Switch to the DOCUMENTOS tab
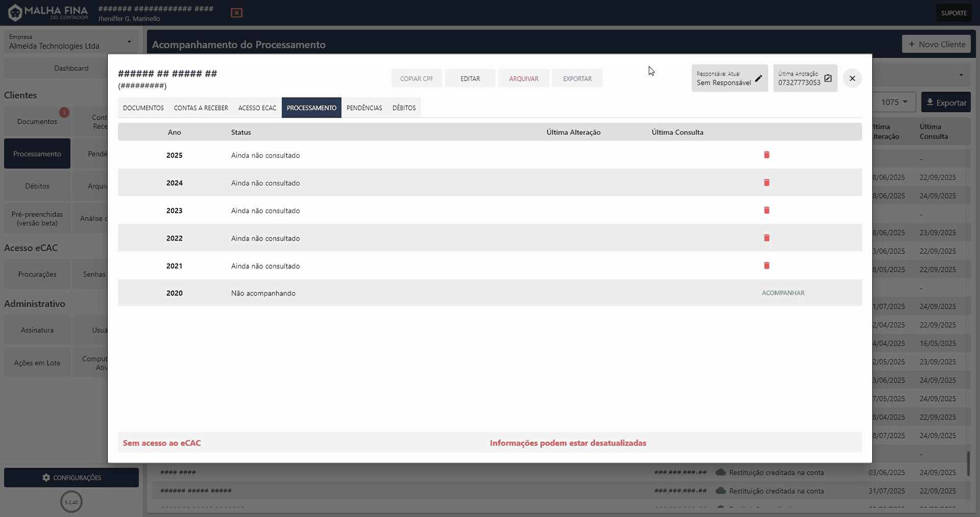This screenshot has height=517, width=980. coord(143,108)
